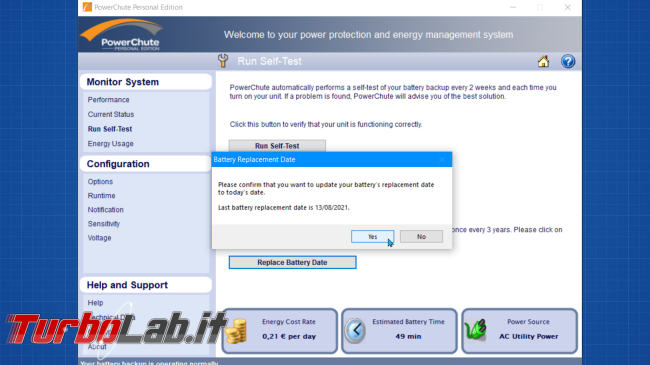Image resolution: width=650 pixels, height=365 pixels.
Task: Choose No in Battery Replacement dialog
Action: click(421, 236)
